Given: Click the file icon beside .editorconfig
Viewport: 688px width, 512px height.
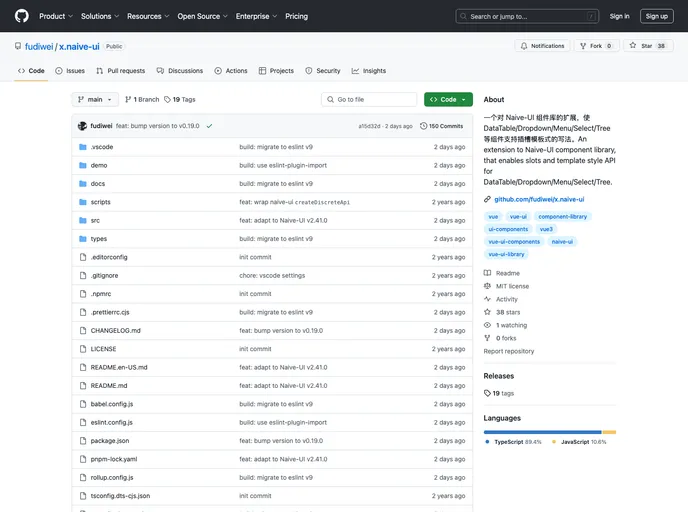Looking at the screenshot, I should pos(83,257).
